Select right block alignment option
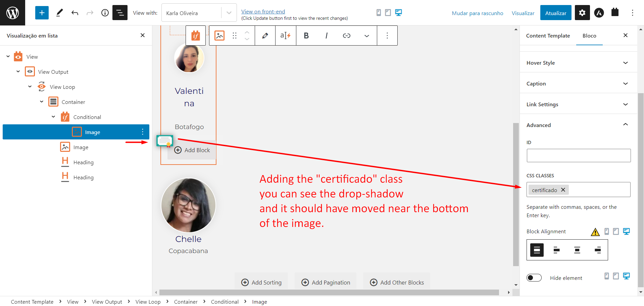The image size is (644, 306). pos(598,250)
